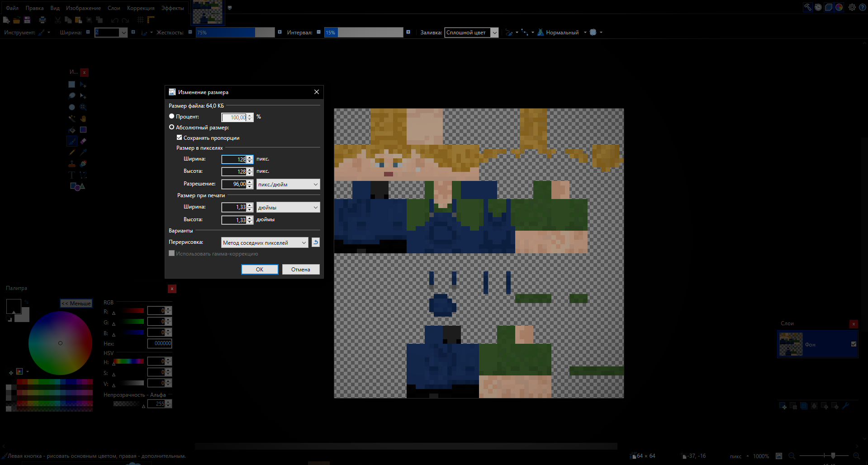The image size is (868, 465).
Task: Close the Слои panel
Action: pos(854,324)
